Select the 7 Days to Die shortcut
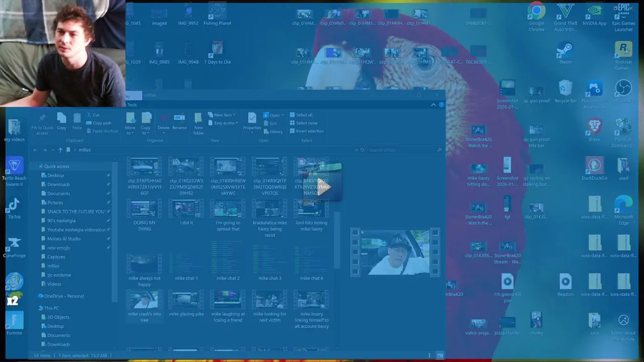Image resolution: width=644 pixels, height=362 pixels. tap(217, 54)
